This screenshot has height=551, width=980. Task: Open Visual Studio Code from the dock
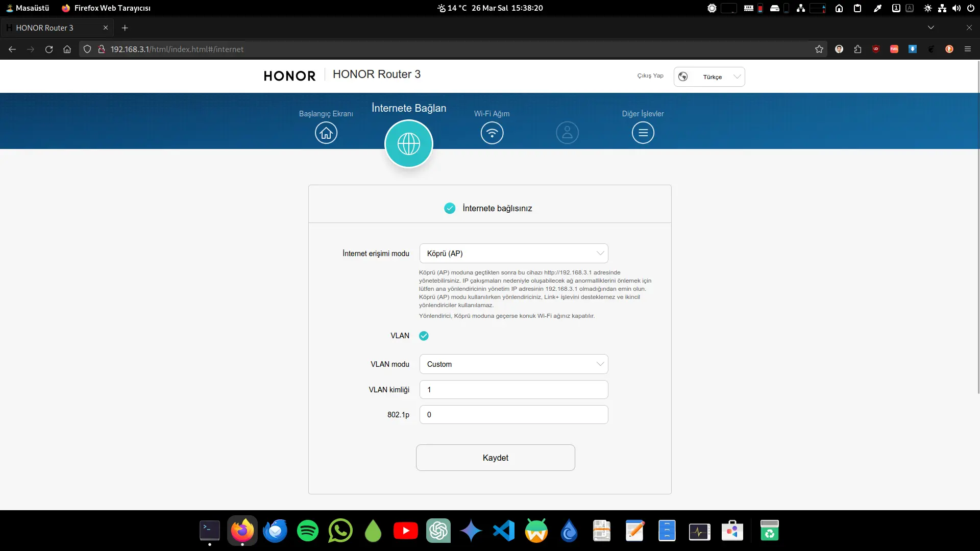[504, 531]
